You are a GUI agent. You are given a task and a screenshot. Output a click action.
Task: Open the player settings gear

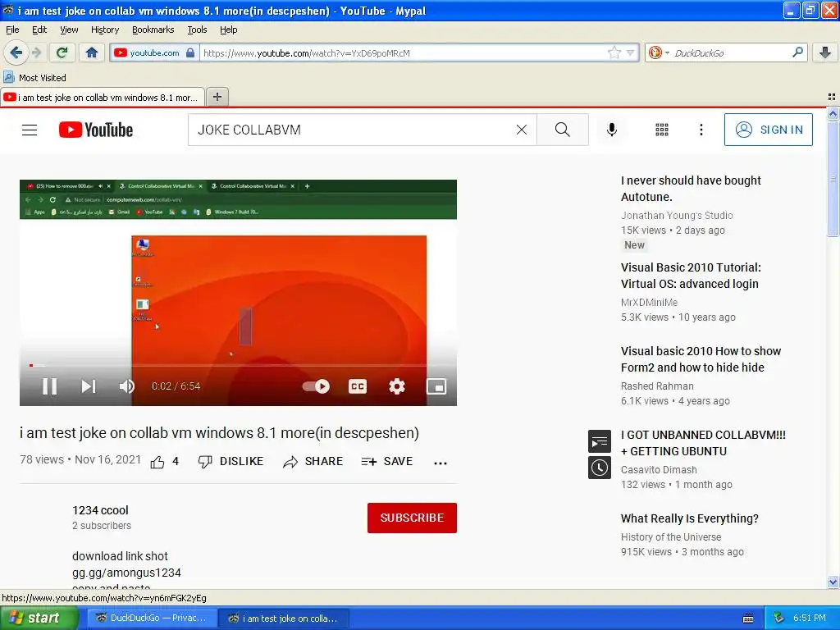(x=396, y=386)
